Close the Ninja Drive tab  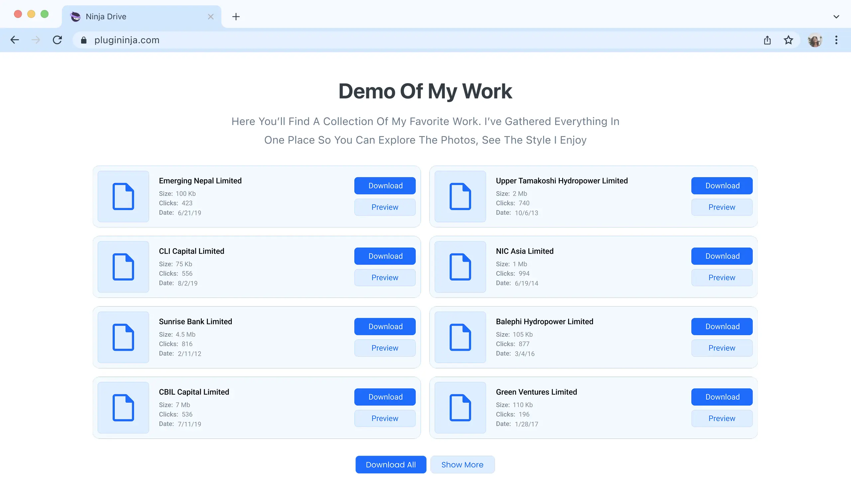(210, 17)
